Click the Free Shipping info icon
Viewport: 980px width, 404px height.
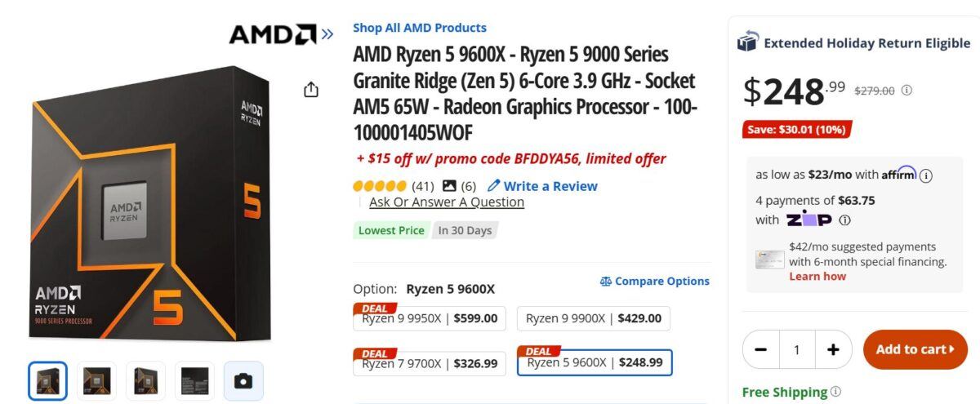(x=835, y=392)
